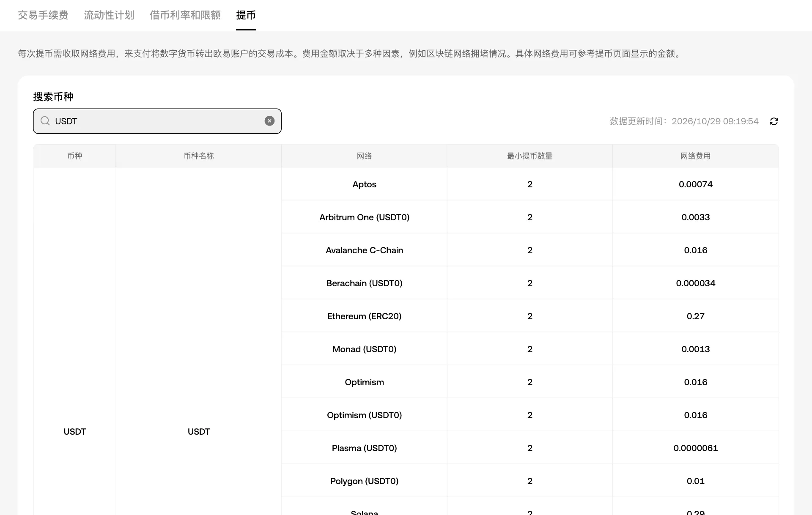Click the 币种名称 column header

click(x=199, y=156)
